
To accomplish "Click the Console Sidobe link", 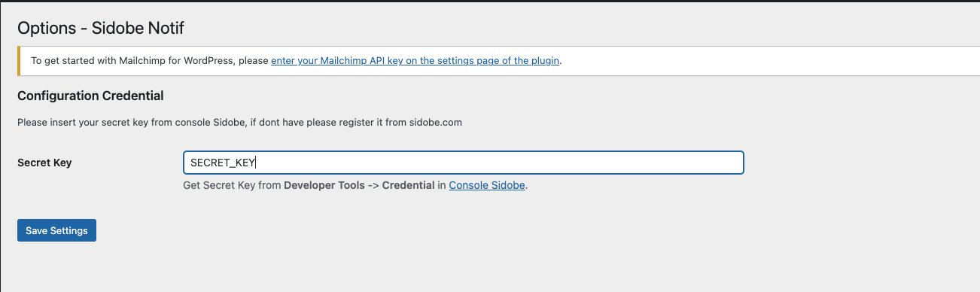I will click(487, 185).
